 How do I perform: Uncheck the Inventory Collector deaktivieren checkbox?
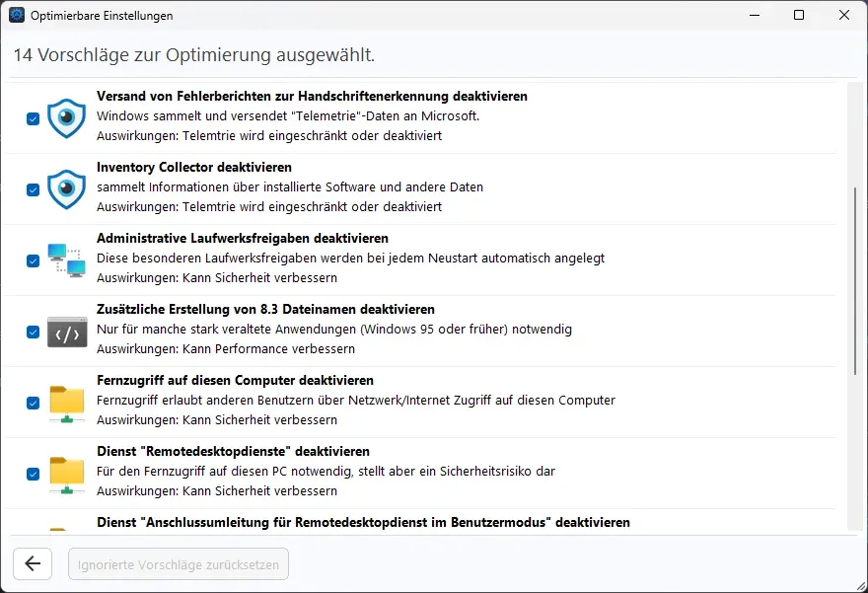[34, 189]
